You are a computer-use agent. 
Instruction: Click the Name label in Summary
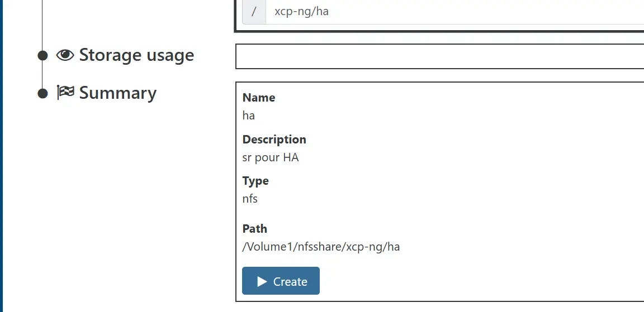pos(259,98)
